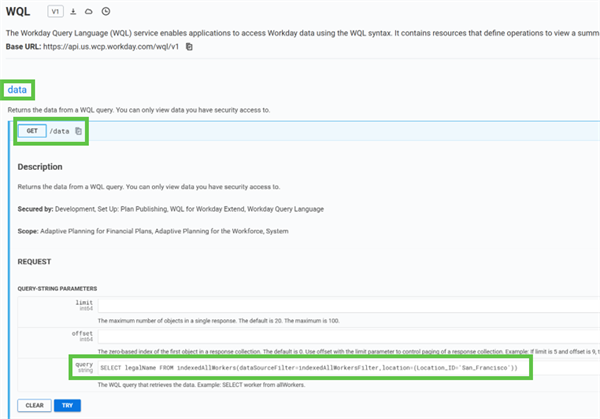Copy the /data endpoint path icon
The height and width of the screenshot is (419, 600).
pyautogui.click(x=78, y=131)
